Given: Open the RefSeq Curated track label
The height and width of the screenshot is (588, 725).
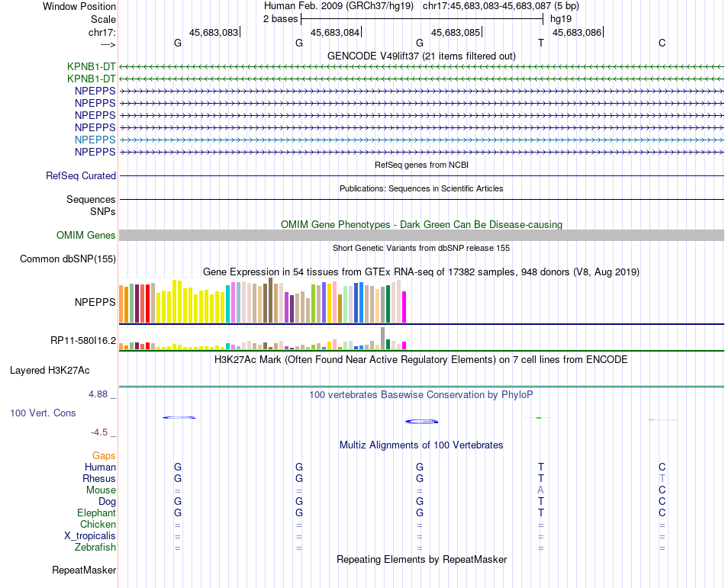Looking at the screenshot, I should (80, 175).
